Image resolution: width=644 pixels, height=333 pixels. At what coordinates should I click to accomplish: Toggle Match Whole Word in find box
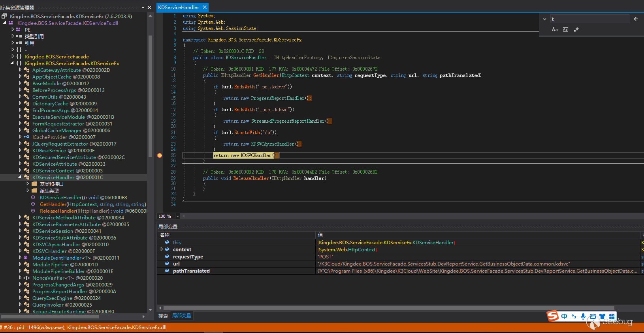click(565, 30)
